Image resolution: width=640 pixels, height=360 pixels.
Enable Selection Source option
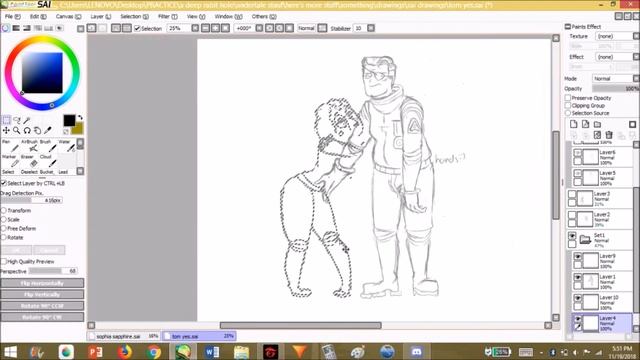click(x=568, y=113)
